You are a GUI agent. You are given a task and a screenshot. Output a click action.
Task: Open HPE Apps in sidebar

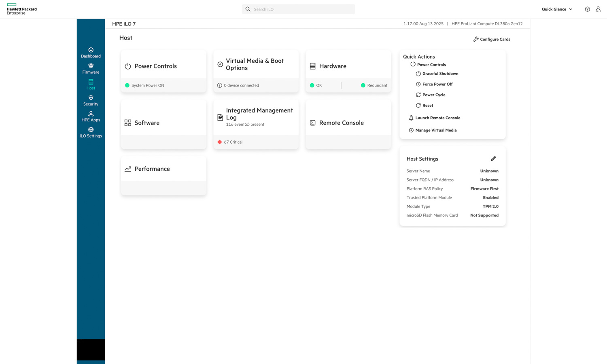[91, 116]
